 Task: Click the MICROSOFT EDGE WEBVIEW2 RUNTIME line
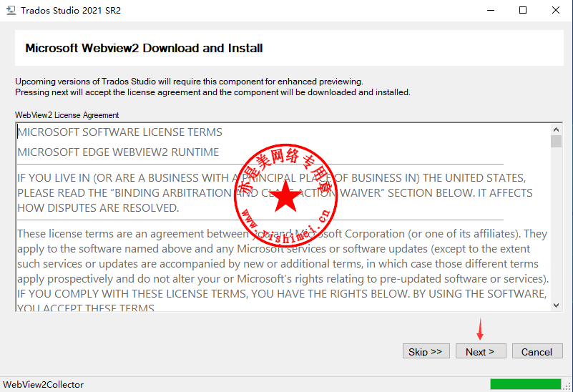[118, 152]
